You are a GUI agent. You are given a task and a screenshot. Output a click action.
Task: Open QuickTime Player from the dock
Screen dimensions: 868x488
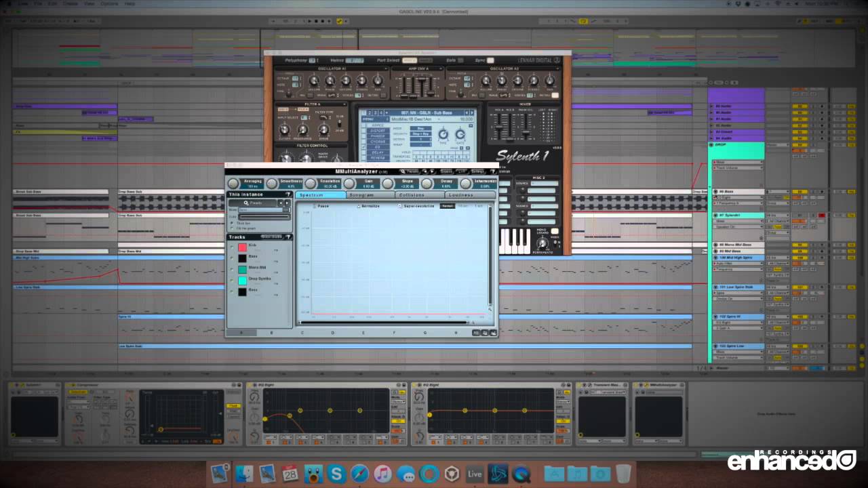(521, 473)
